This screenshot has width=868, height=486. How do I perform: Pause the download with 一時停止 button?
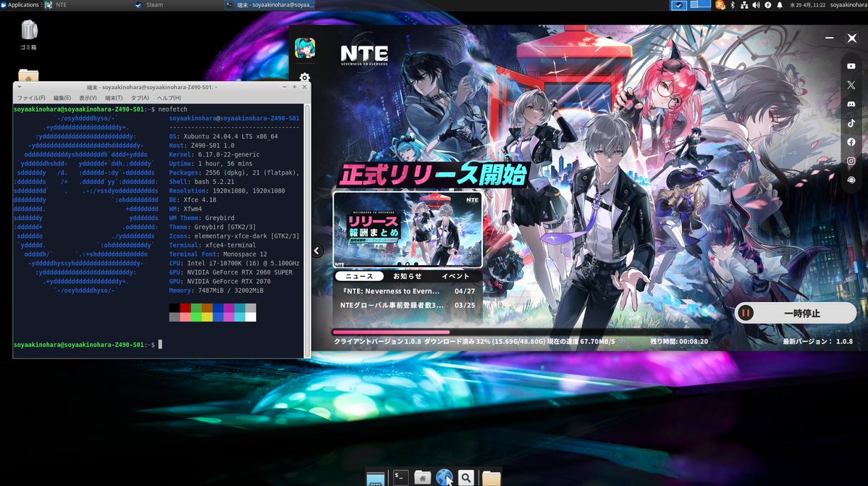795,314
